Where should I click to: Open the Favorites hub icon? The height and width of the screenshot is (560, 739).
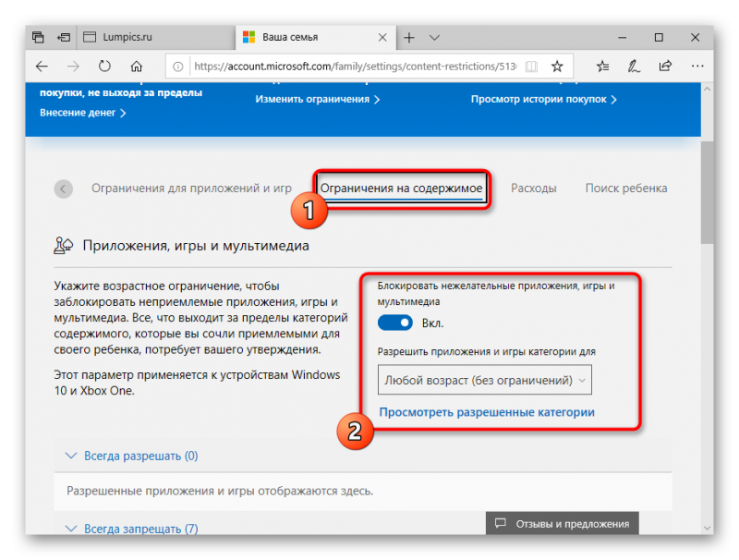click(602, 67)
